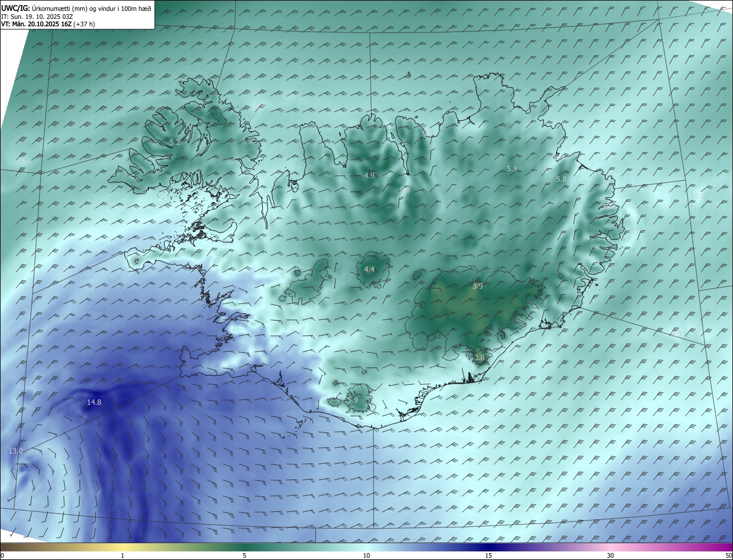The width and height of the screenshot is (733, 560).
Task: Click the 0 tick on the color scale
Action: [2, 555]
